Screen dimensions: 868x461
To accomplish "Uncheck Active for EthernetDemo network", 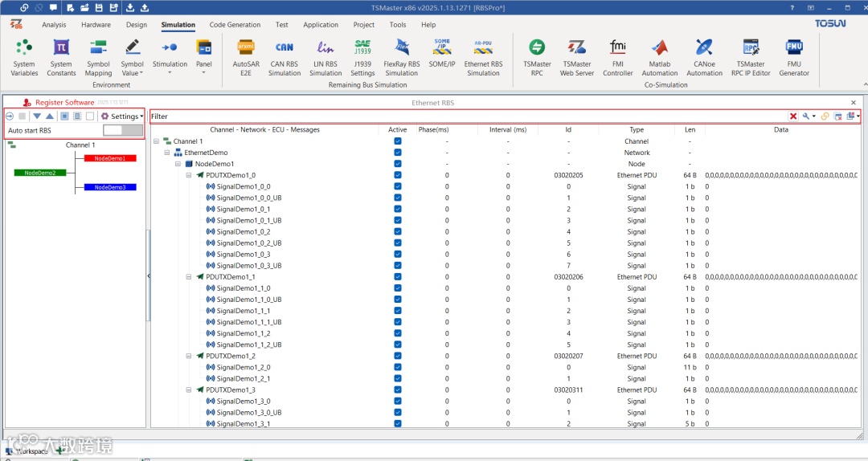I will (398, 152).
